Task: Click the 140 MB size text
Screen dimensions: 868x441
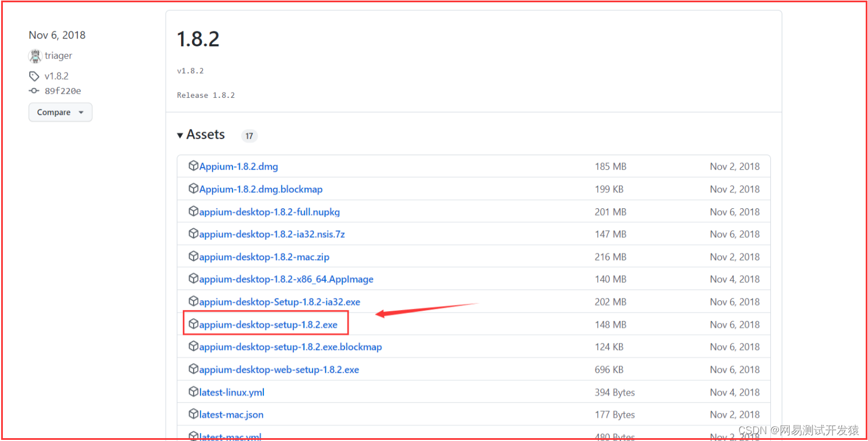Action: (x=610, y=279)
